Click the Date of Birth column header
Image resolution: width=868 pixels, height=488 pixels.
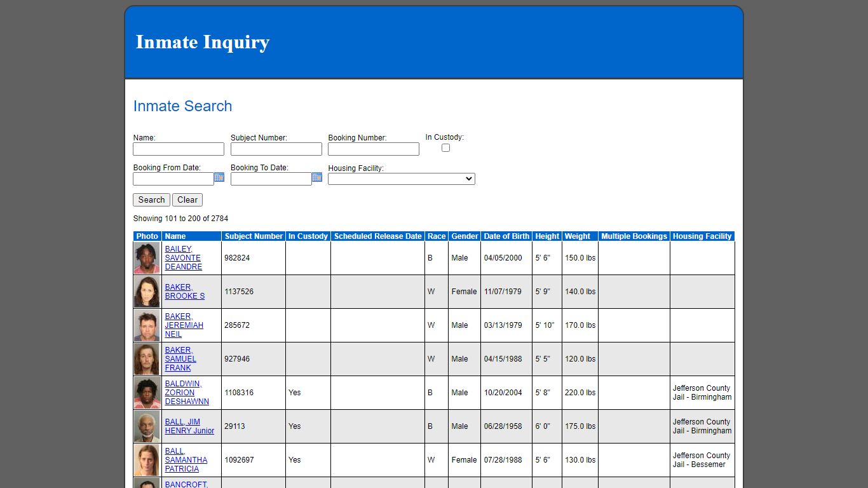pos(506,236)
